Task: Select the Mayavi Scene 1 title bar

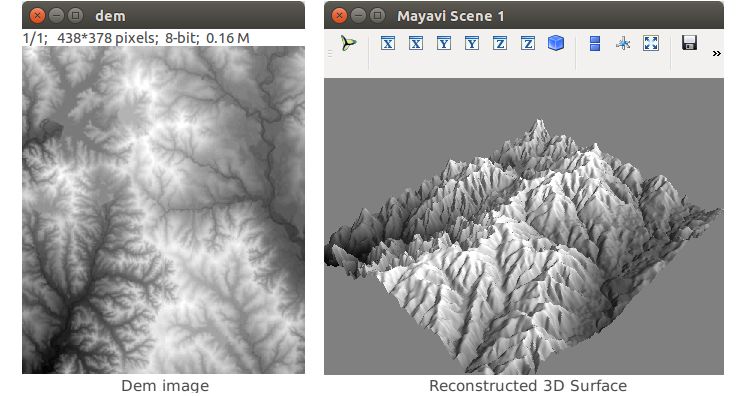Action: click(524, 16)
